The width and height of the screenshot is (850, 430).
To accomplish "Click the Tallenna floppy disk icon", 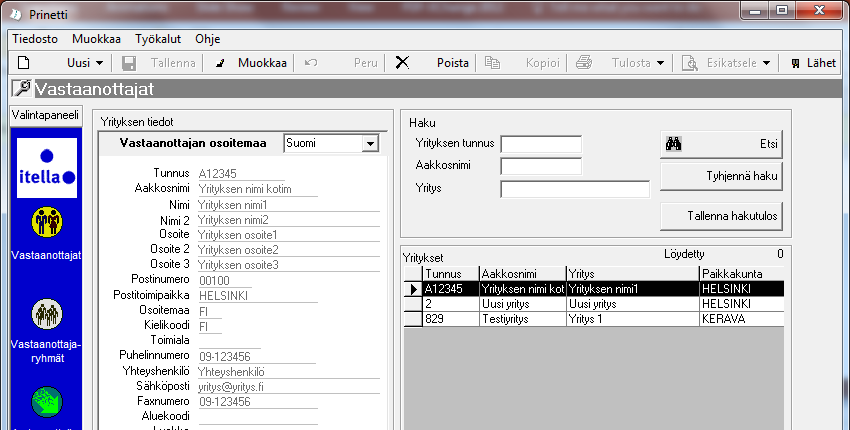I will pyautogui.click(x=128, y=63).
